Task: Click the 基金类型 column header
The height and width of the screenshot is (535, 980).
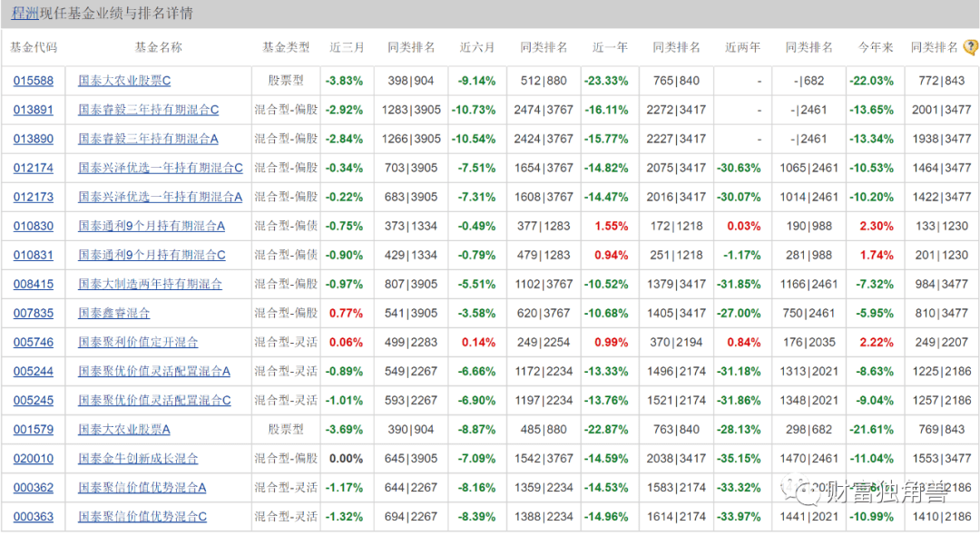Action: tap(286, 47)
